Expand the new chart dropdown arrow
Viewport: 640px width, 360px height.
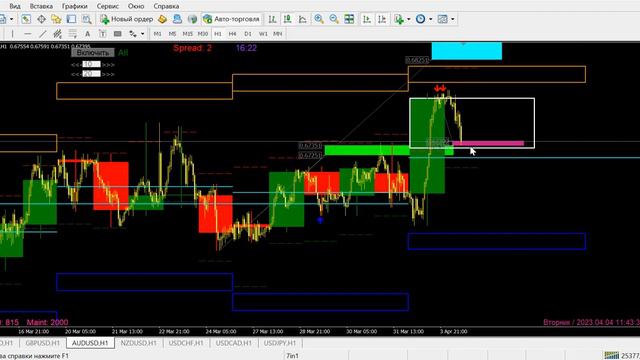click(11, 19)
